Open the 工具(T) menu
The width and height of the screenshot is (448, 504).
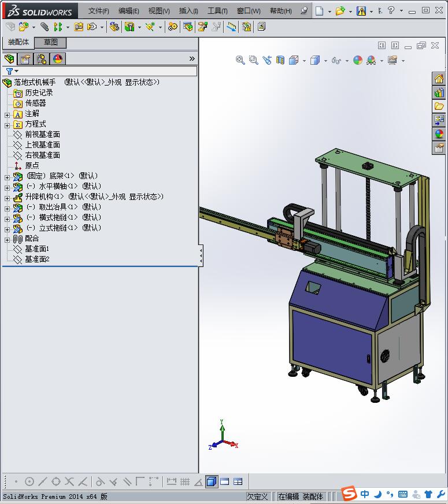click(217, 11)
